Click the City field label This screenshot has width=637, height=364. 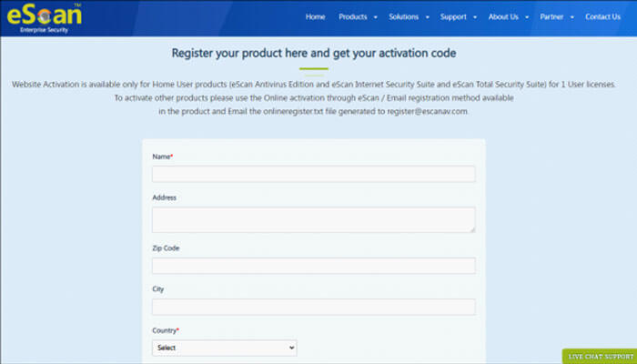[x=158, y=289]
